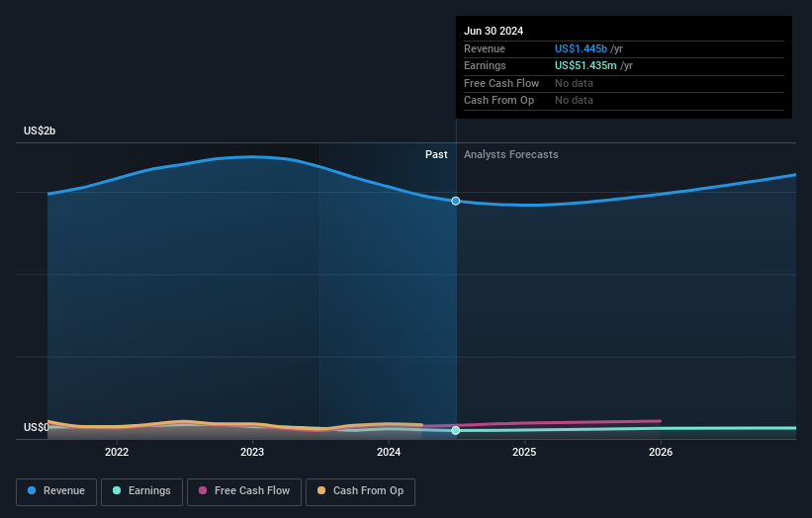812x518 pixels.
Task: Click the Analysts Forecasts label
Action: 511,155
